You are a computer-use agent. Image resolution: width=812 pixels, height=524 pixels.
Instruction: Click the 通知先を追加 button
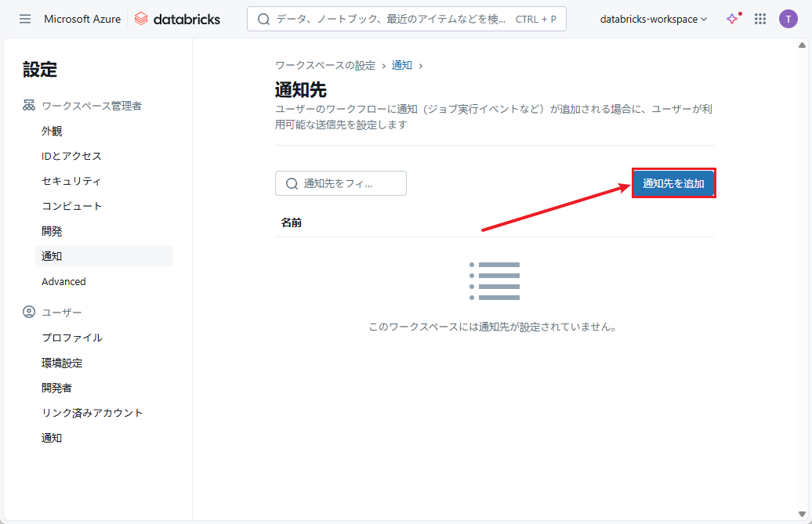pos(673,183)
